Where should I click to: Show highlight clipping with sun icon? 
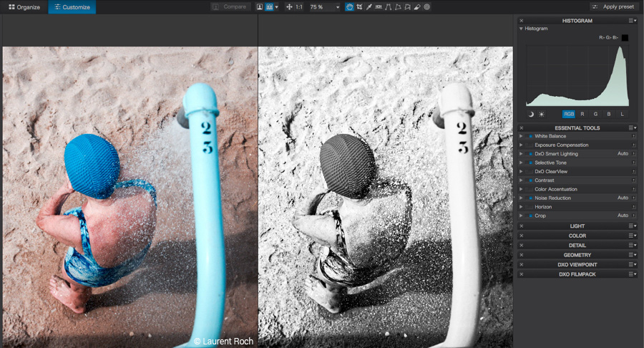click(x=542, y=115)
